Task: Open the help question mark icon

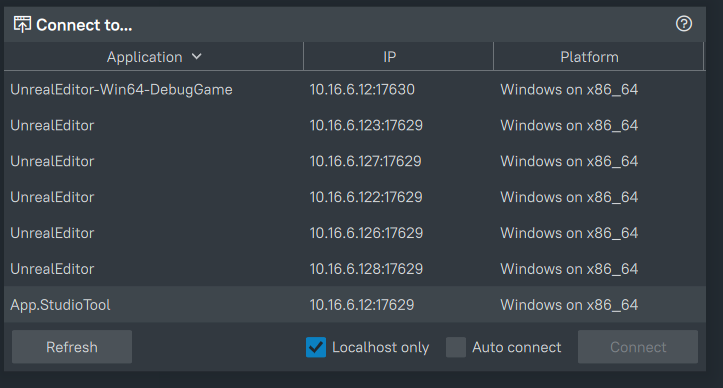Action: 684,24
